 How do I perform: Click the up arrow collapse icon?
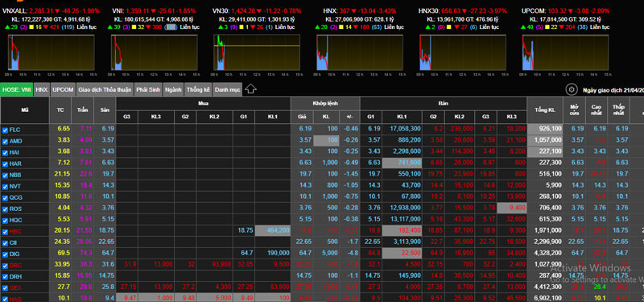point(251,89)
